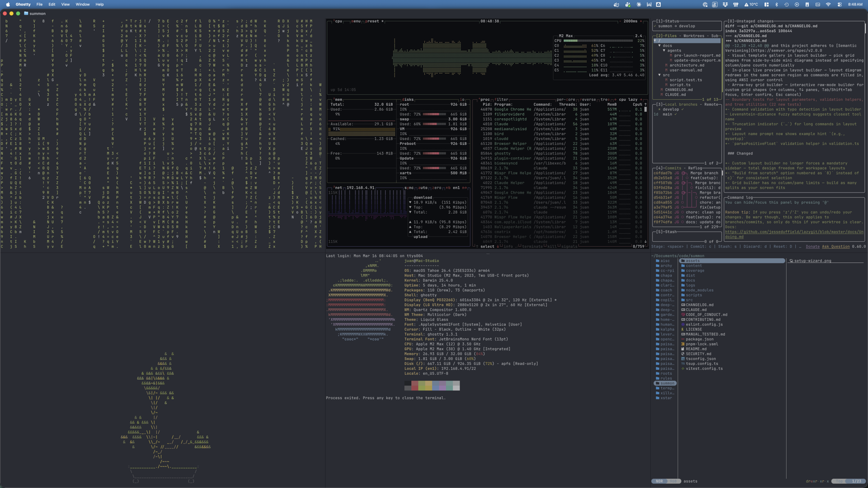Image resolution: width=868 pixels, height=488 pixels.
Task: Click the Donate link in lazygit status bar
Action: 812,246
